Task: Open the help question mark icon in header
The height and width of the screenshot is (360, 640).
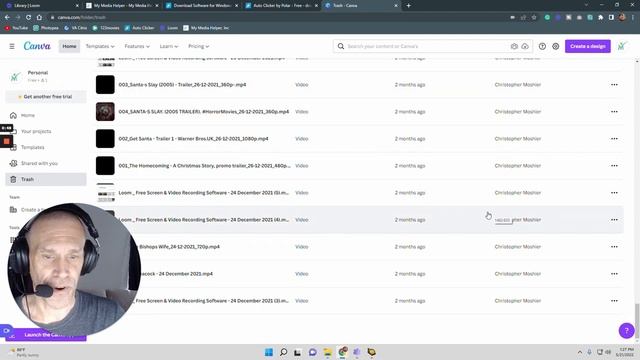Action: coord(542,46)
